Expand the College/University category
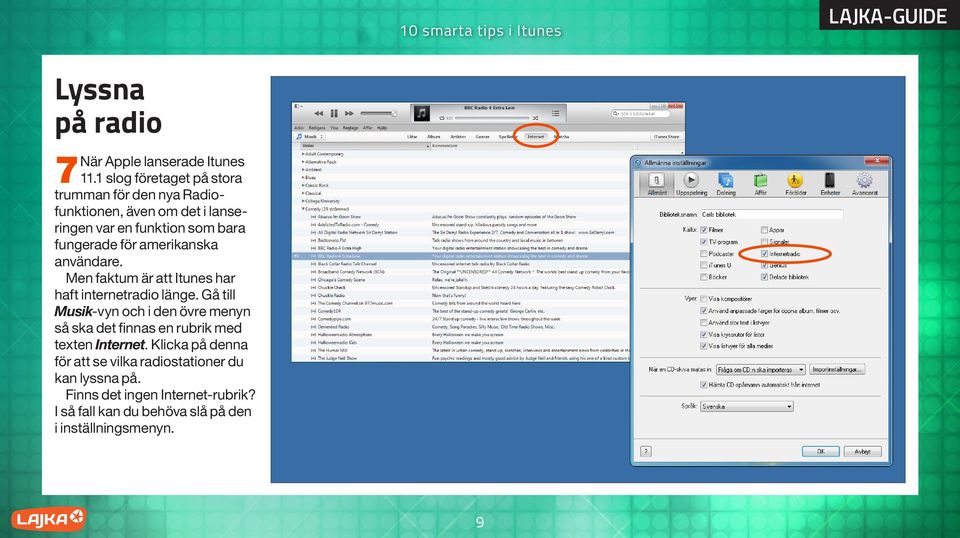The height and width of the screenshot is (538, 960). (x=302, y=201)
